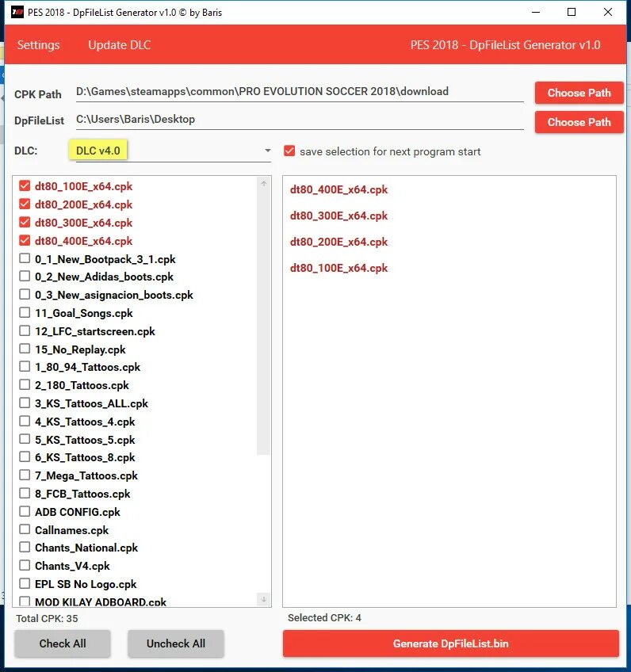Viewport: 631px width, 672px height.
Task: Select dt80_300E_x64.cpk in selected list
Action: (x=338, y=216)
